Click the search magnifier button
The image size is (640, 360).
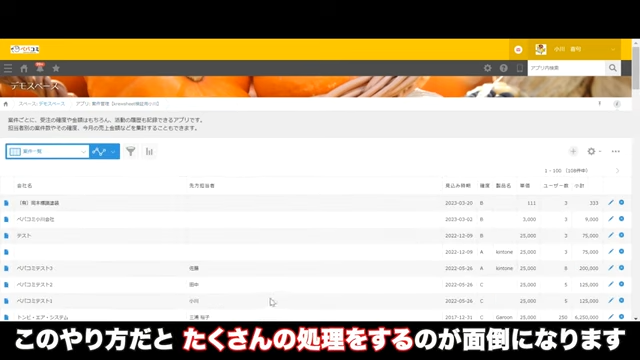[x=613, y=68]
